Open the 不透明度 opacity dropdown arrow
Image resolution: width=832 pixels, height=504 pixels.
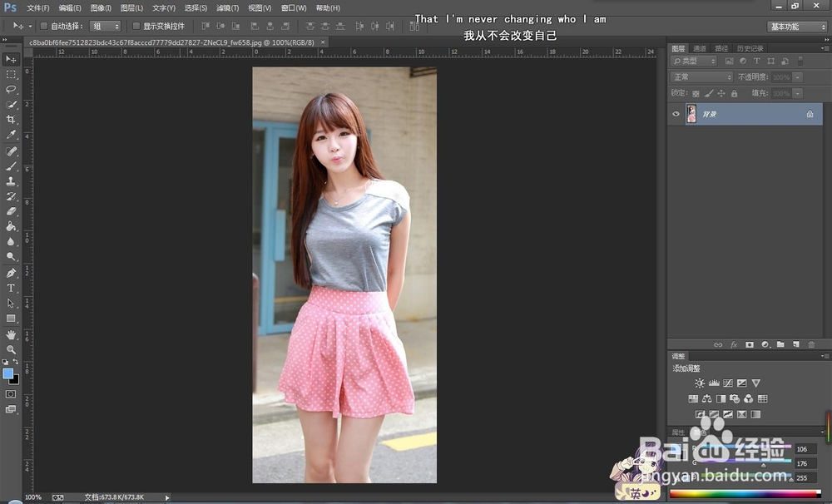point(798,77)
